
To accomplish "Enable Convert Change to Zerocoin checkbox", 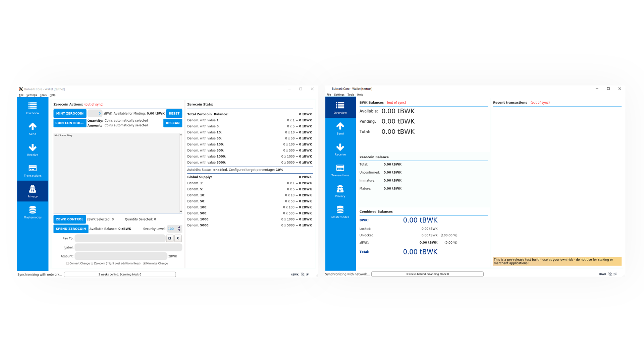I will tap(68, 263).
